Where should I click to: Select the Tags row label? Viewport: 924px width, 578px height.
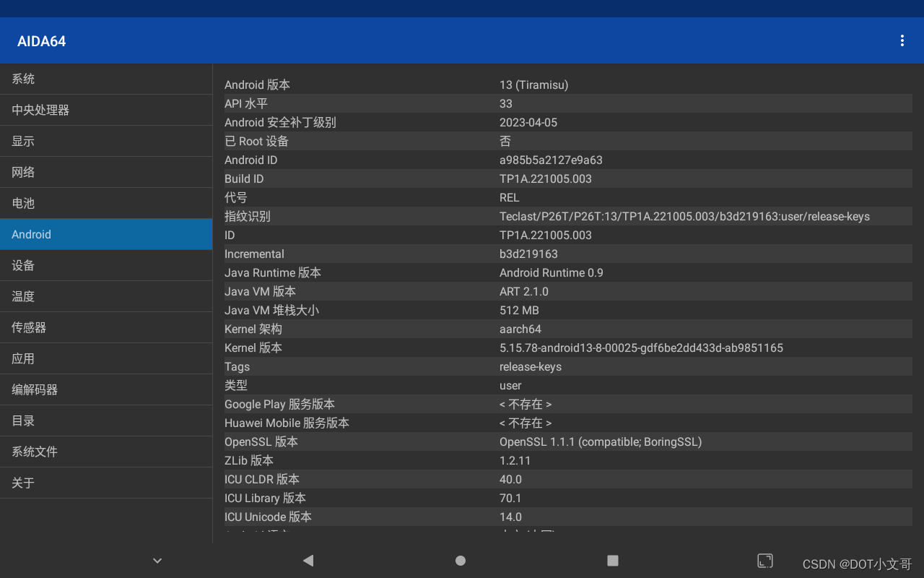237,366
